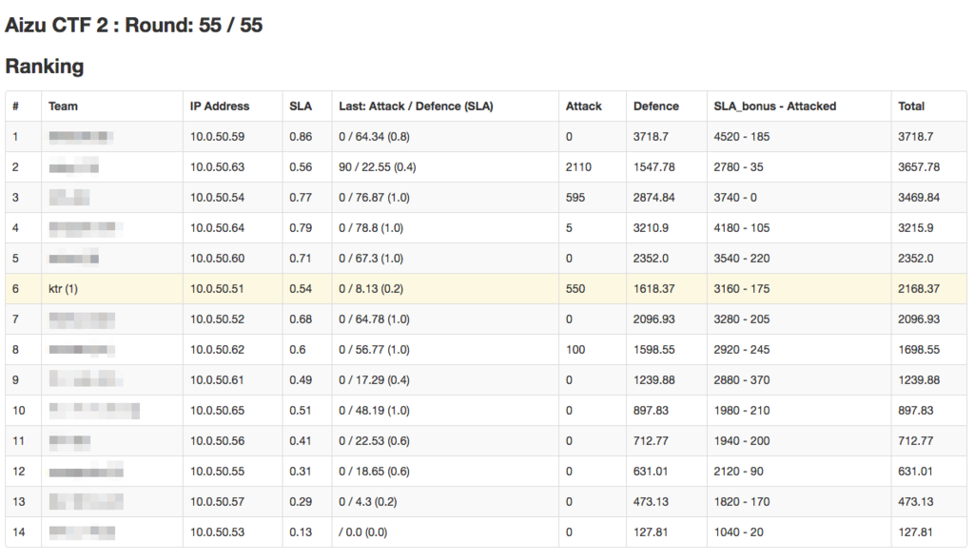The height and width of the screenshot is (560, 974).
Task: Click the IP Address column header
Action: (220, 106)
